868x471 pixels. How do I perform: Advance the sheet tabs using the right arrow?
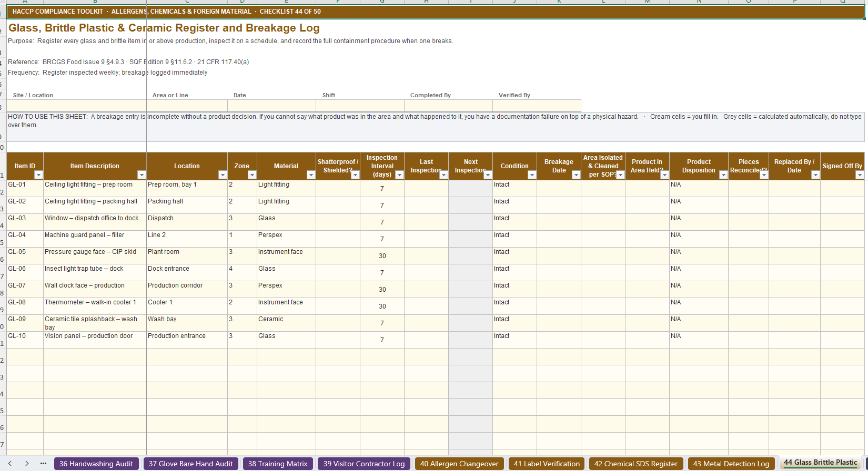[x=26, y=464]
